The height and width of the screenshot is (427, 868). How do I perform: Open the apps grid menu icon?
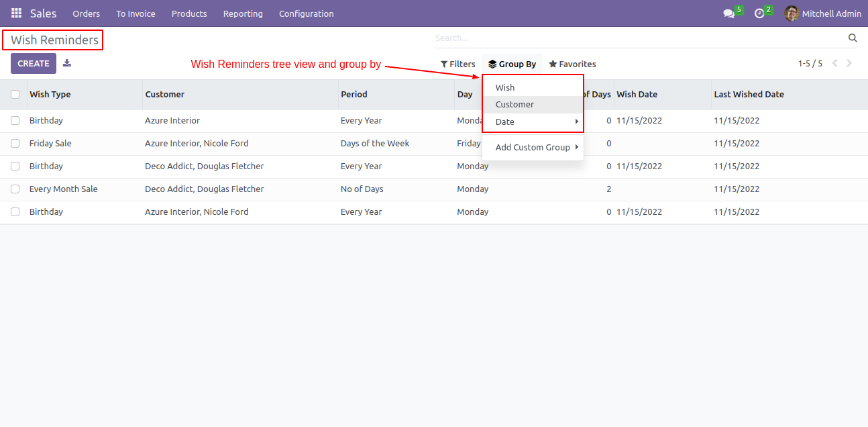[16, 13]
